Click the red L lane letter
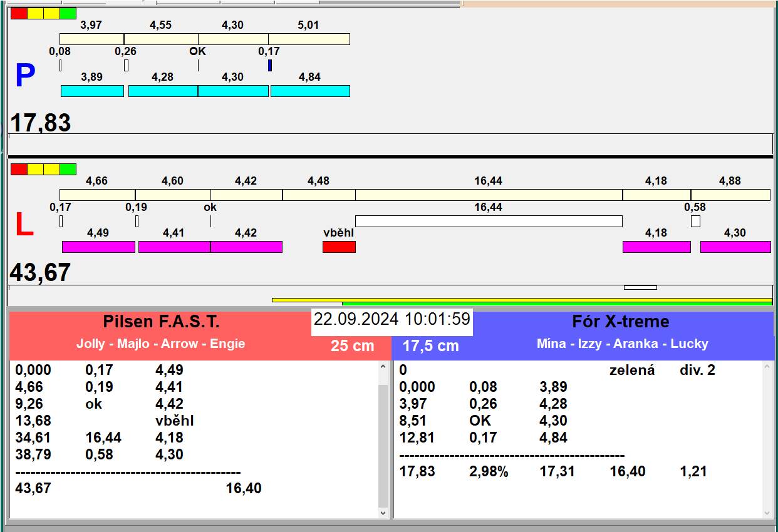778x532 pixels. (24, 225)
